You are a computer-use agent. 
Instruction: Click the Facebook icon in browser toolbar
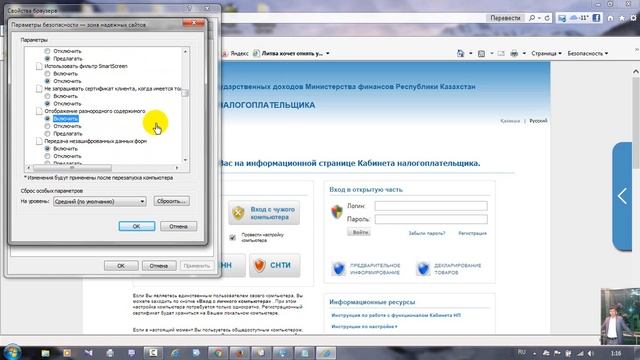596,18
